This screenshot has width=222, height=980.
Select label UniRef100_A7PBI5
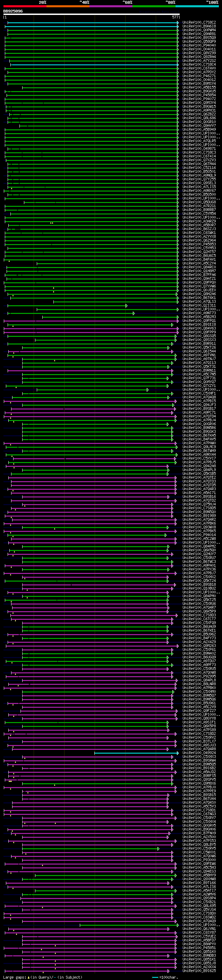click(x=199, y=402)
